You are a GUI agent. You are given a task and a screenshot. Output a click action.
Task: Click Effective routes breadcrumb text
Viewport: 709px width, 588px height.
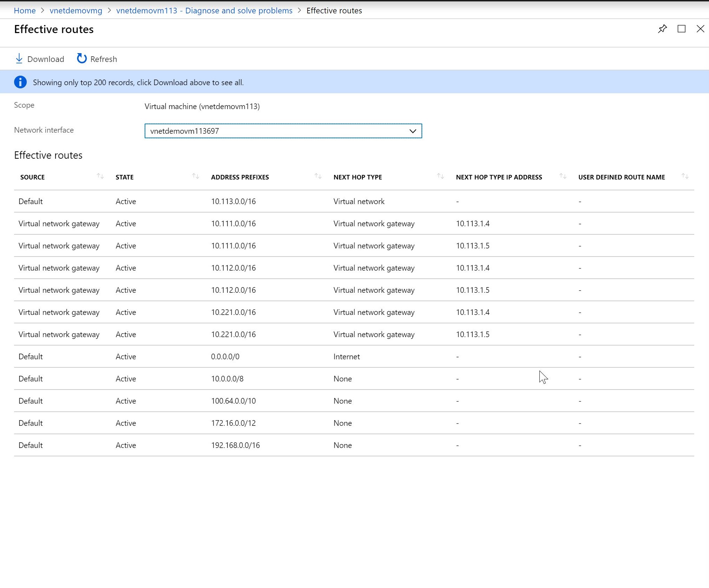(x=334, y=11)
